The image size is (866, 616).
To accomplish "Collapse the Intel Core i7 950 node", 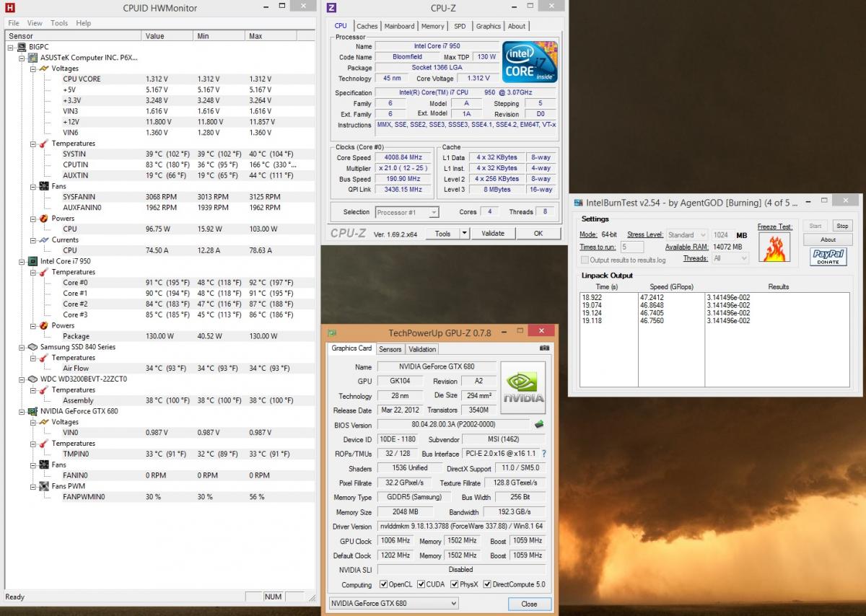I will tap(22, 261).
